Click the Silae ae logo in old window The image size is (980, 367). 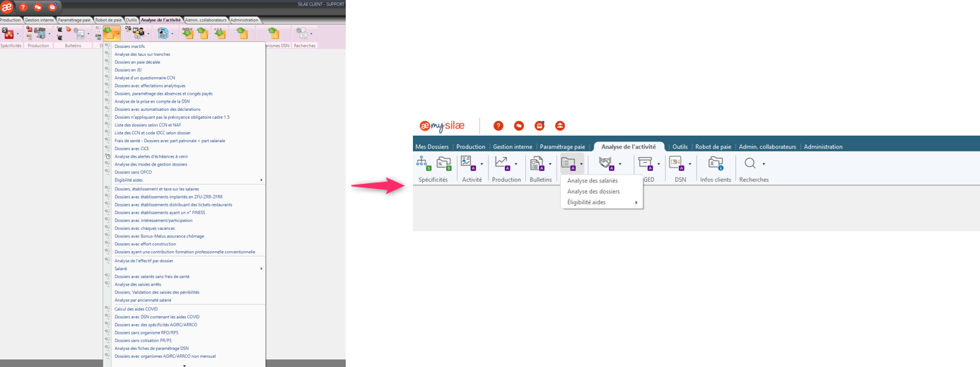coord(7,6)
